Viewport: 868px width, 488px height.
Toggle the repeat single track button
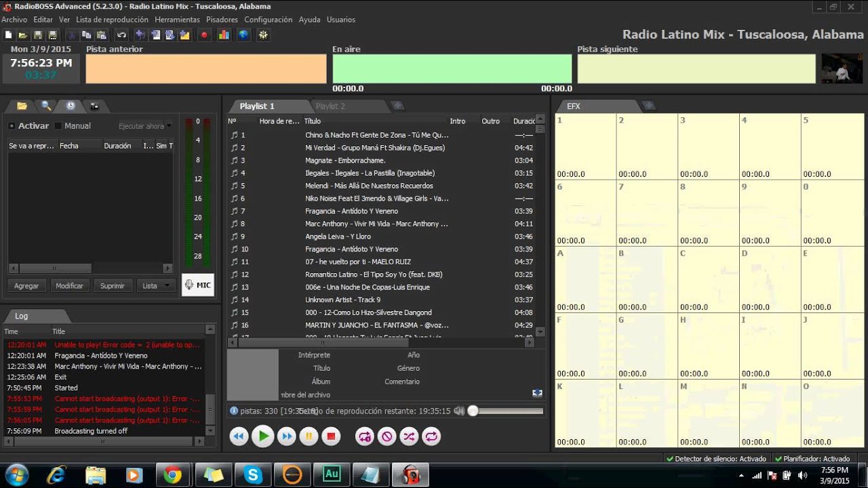pyautogui.click(x=364, y=436)
